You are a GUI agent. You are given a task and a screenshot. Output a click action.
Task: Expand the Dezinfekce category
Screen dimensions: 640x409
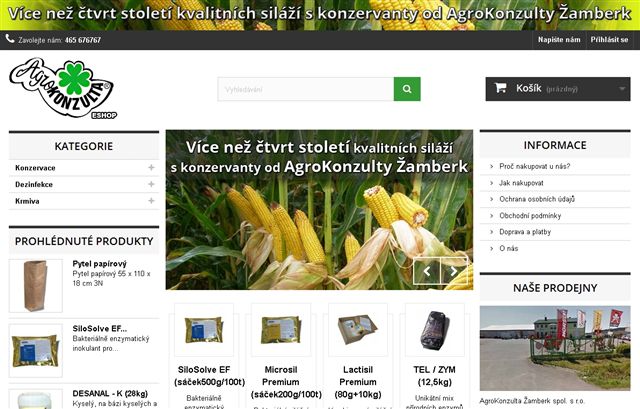(151, 184)
